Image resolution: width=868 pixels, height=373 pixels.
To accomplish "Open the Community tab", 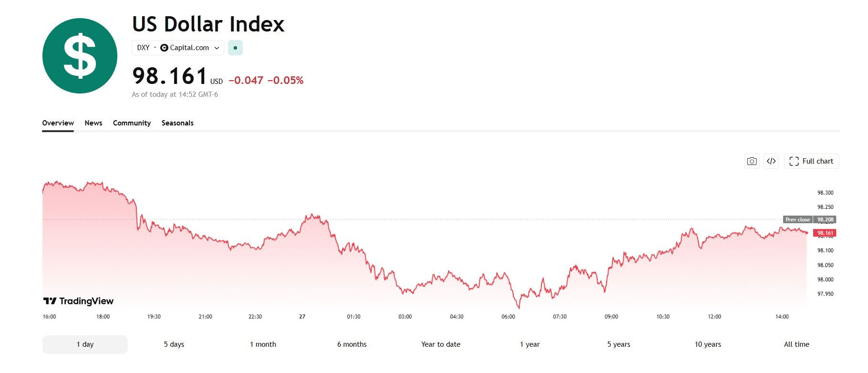I will (x=132, y=123).
